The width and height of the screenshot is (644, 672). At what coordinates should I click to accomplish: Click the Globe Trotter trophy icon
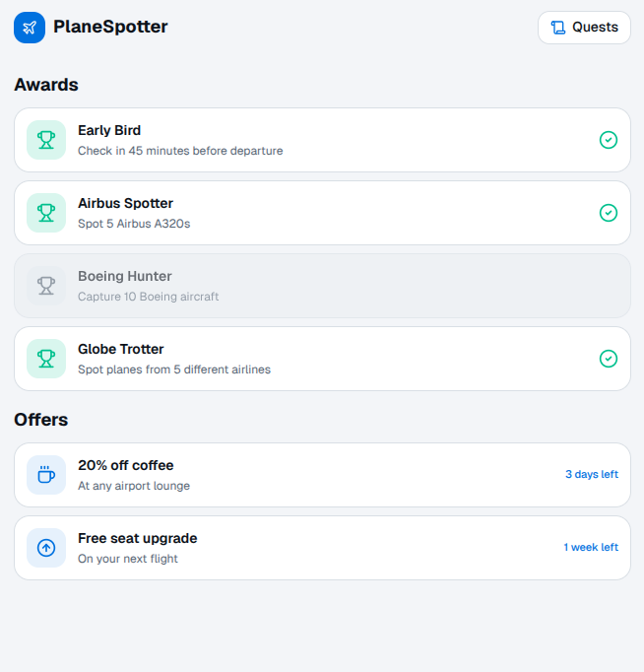pos(46,359)
